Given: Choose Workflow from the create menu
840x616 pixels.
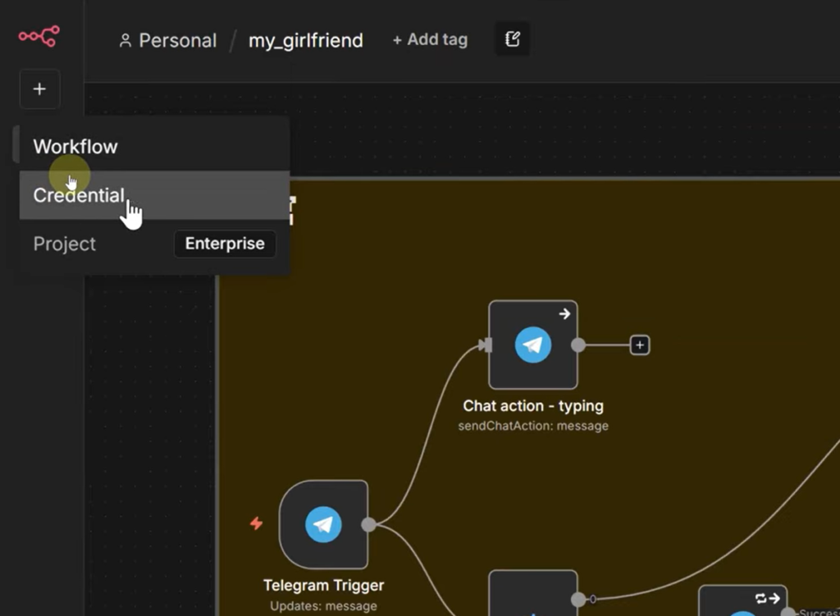Looking at the screenshot, I should tap(75, 147).
